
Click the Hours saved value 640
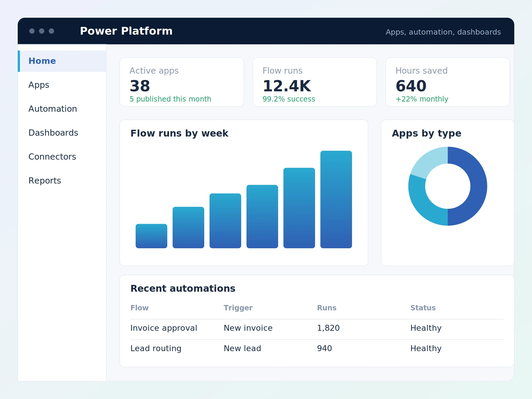coord(411,86)
